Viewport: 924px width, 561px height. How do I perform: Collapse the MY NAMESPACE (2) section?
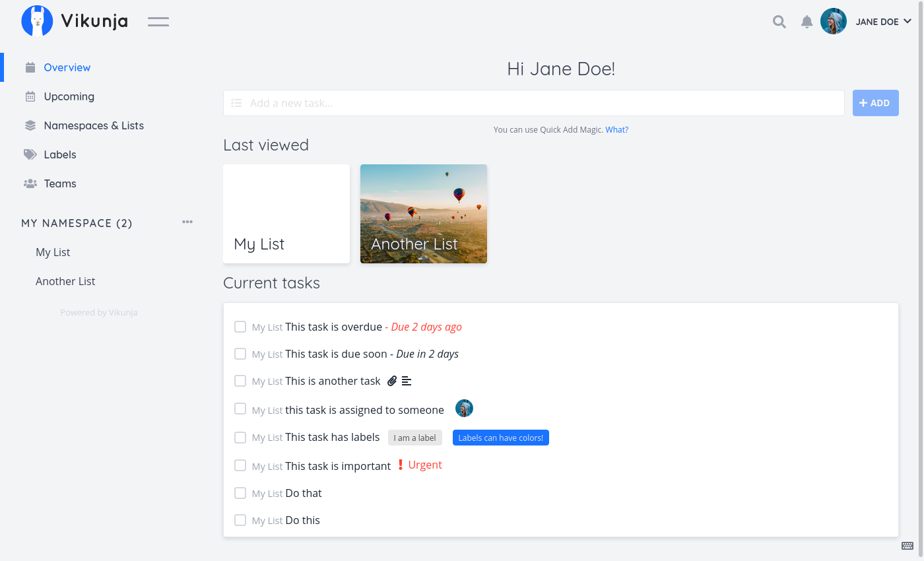77,223
